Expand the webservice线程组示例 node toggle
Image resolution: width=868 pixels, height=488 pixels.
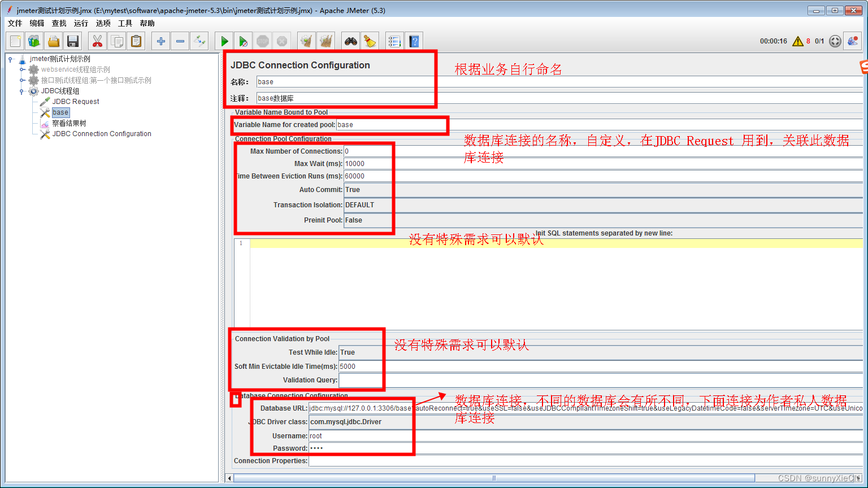click(22, 69)
